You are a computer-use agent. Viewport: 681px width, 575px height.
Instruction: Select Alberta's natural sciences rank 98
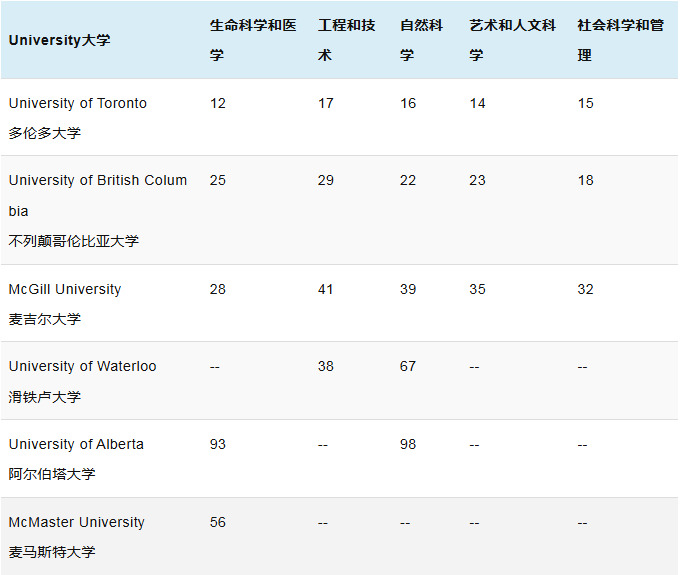[x=408, y=444]
